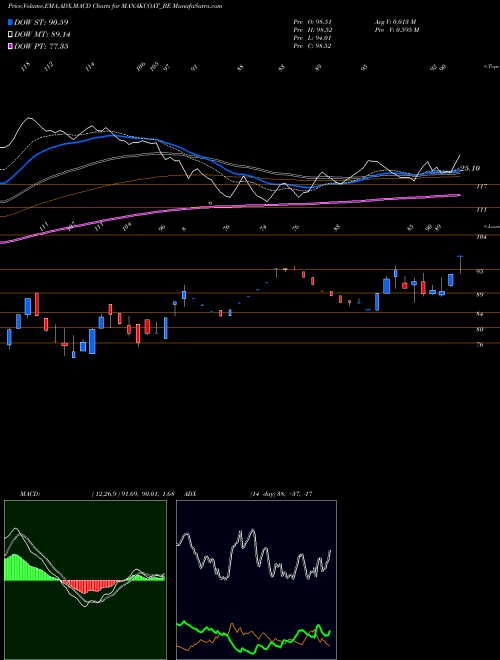The height and width of the screenshot is (660, 500).
Task: Click the chart title mentioning MANAKCOAT_BE
Action: point(115,6)
